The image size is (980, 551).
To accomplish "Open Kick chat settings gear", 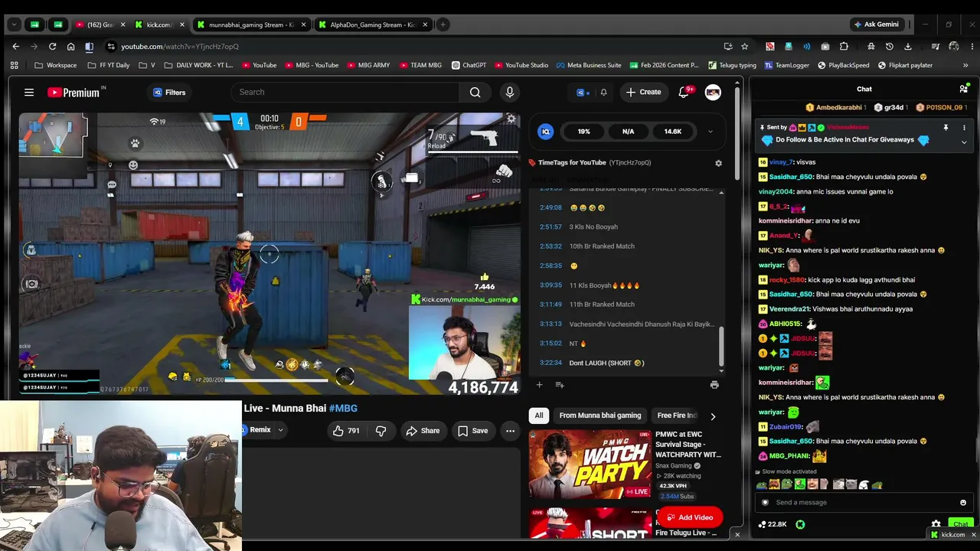I will (x=936, y=524).
